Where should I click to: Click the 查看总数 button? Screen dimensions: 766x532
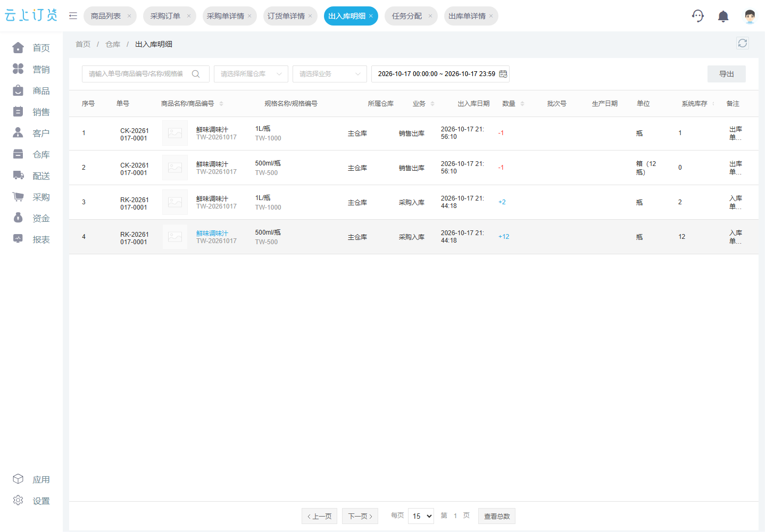coord(497,516)
